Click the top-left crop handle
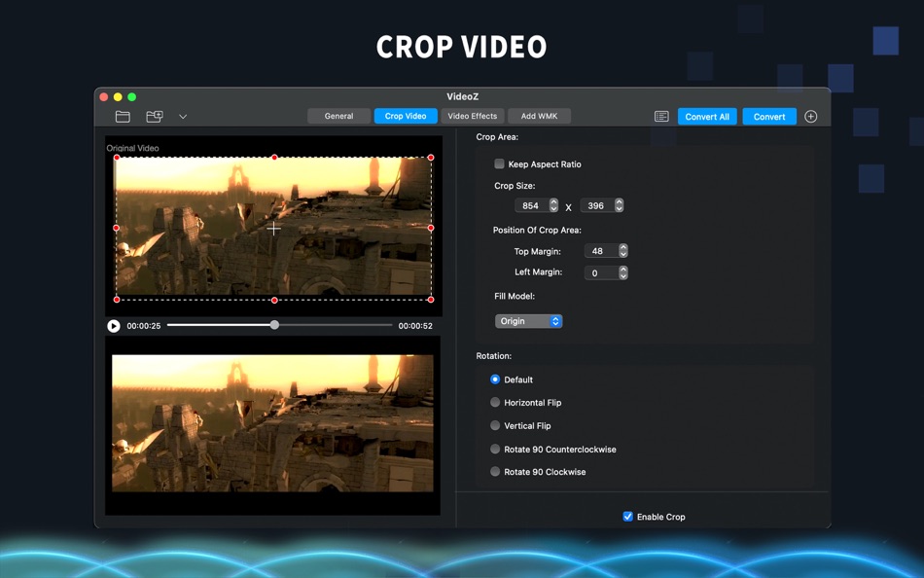 pos(117,158)
